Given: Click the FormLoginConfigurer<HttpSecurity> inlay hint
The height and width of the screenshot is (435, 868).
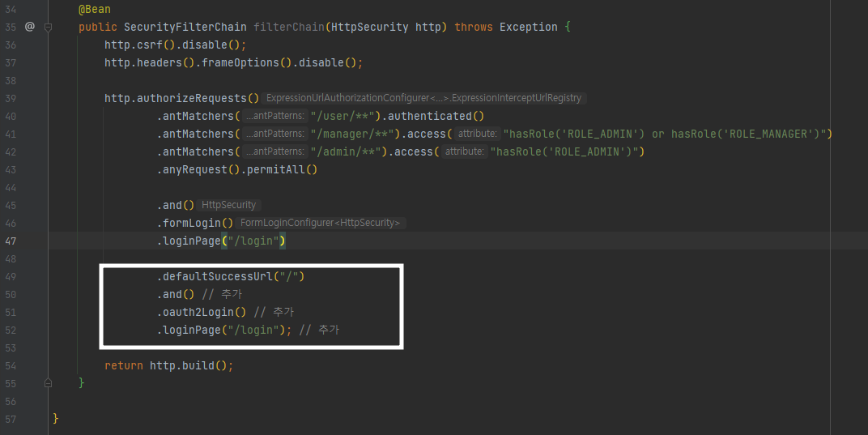Looking at the screenshot, I should point(320,223).
